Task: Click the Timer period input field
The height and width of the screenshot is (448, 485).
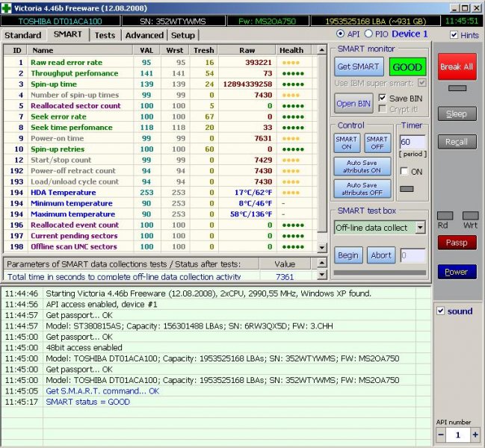Action: click(413, 141)
